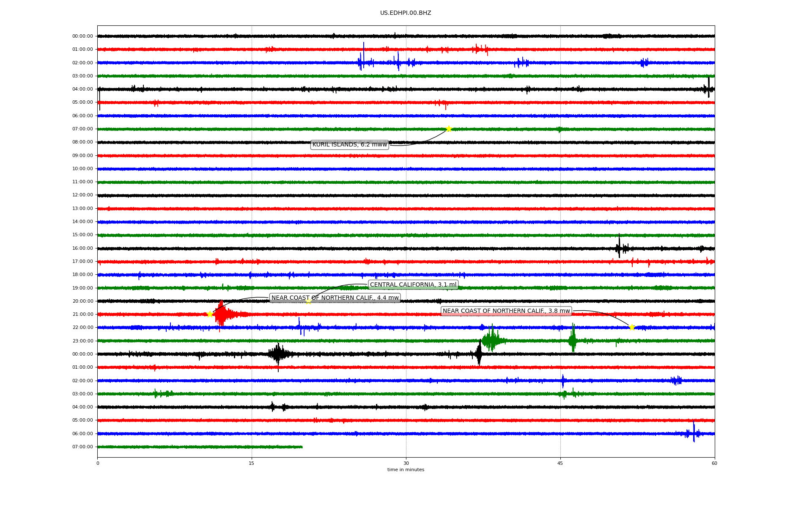812x508 pixels.
Task: Click the KURIL ISLANDS, 6.2 mww label
Action: [349, 145]
